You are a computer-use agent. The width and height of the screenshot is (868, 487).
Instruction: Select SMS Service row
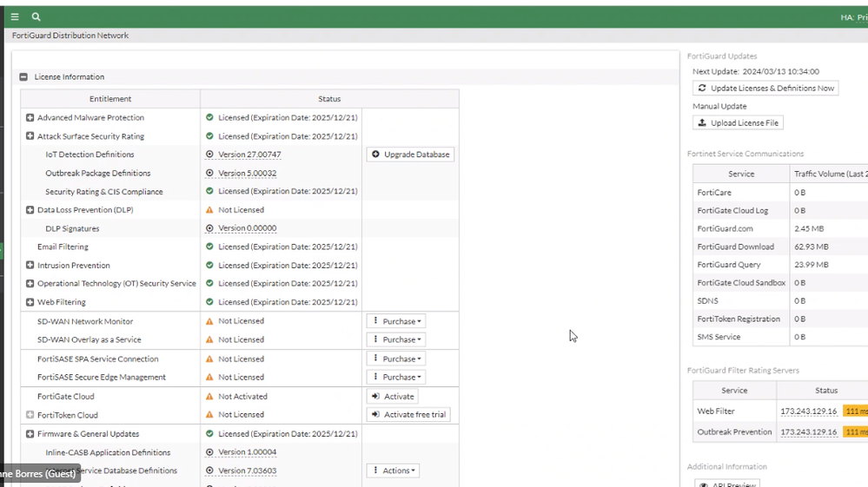click(x=780, y=337)
